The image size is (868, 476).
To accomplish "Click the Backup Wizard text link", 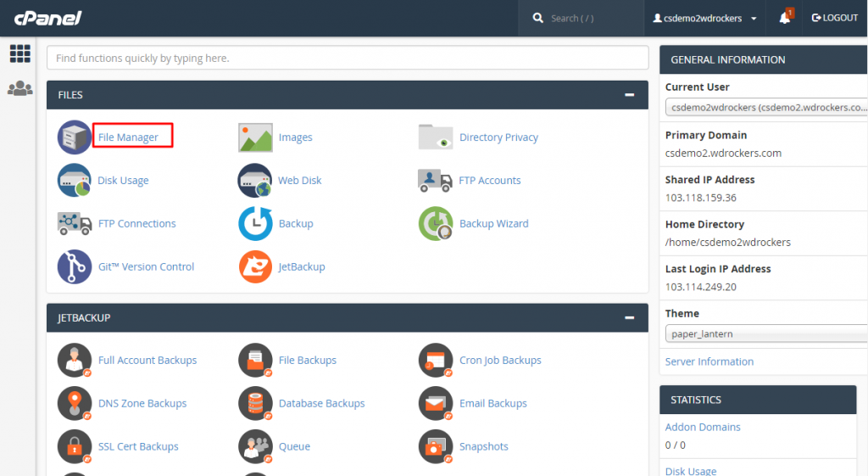I will coord(494,223).
